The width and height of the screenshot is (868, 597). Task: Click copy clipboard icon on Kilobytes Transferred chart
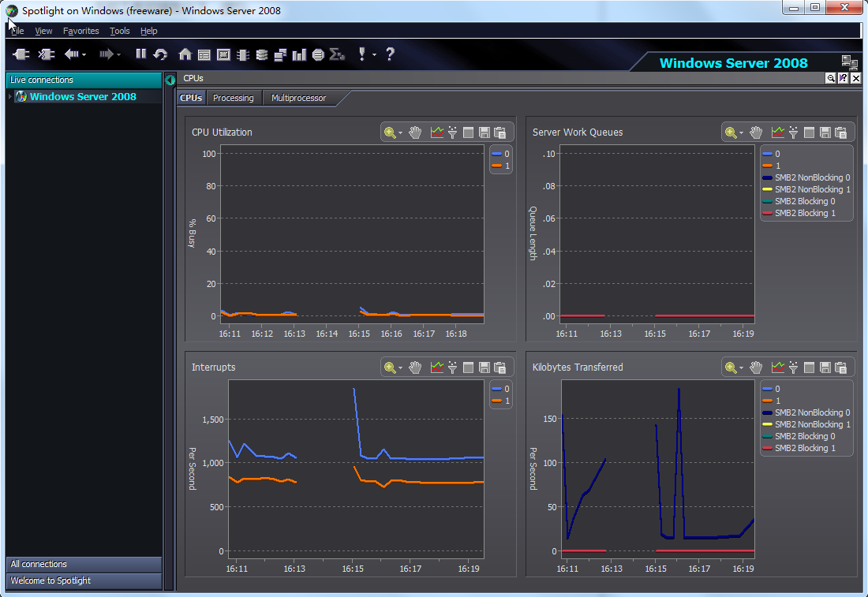[x=841, y=368]
